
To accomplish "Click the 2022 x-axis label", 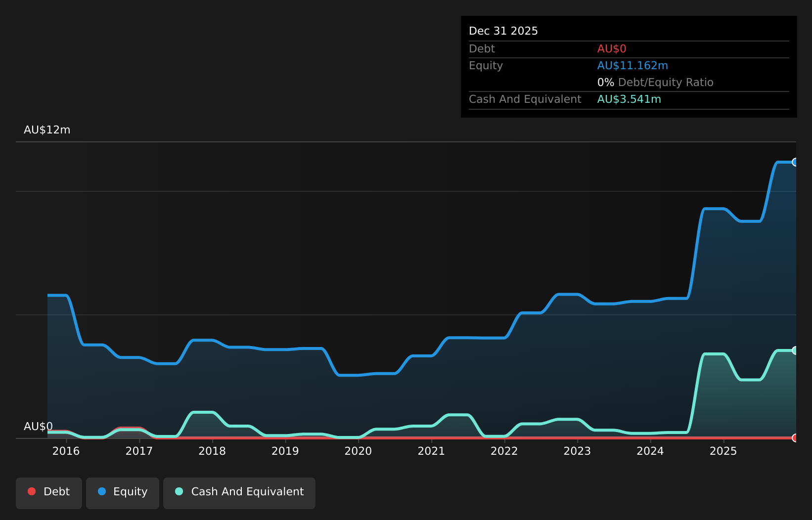I will (x=504, y=451).
